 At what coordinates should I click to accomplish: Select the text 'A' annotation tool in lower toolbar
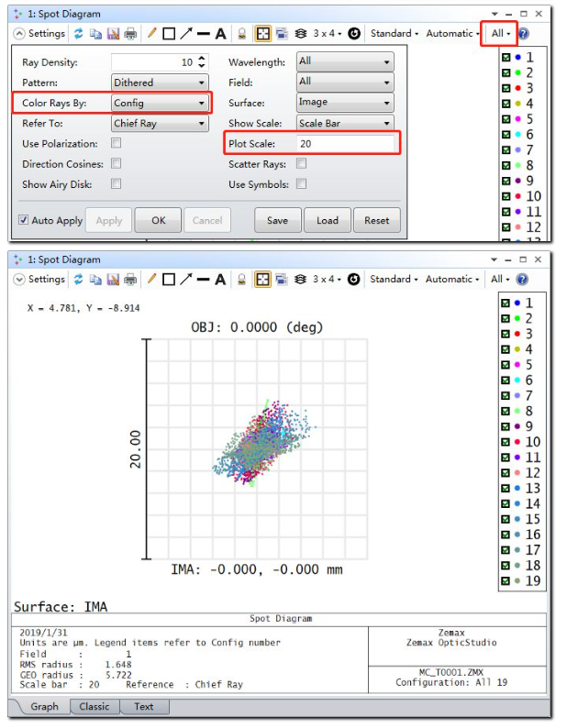pos(220,280)
